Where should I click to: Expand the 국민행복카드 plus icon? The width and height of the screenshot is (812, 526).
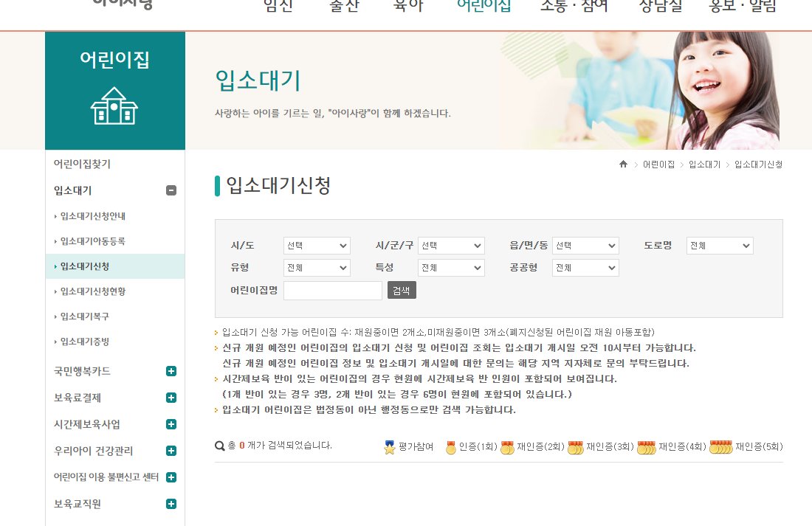pyautogui.click(x=171, y=371)
